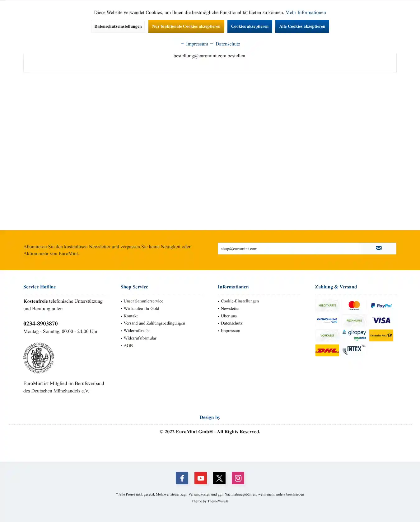Open the YouTube social icon
This screenshot has height=522, width=420.
point(201,478)
